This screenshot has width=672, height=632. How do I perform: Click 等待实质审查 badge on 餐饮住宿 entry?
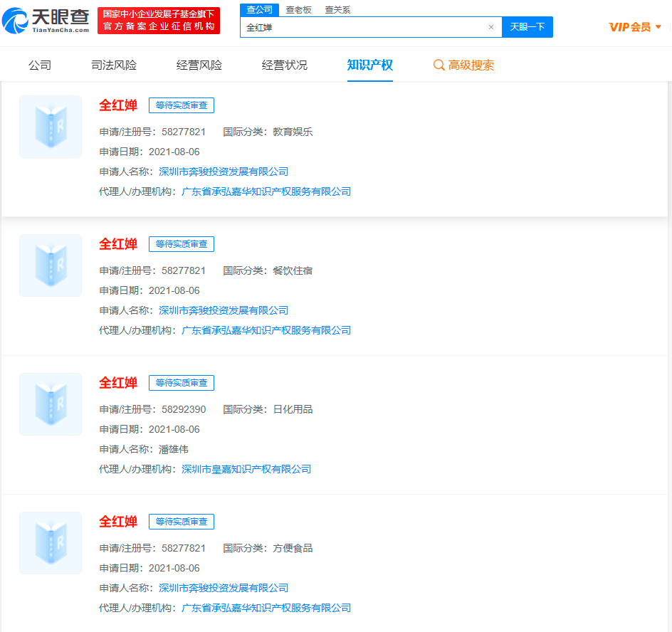coord(182,244)
